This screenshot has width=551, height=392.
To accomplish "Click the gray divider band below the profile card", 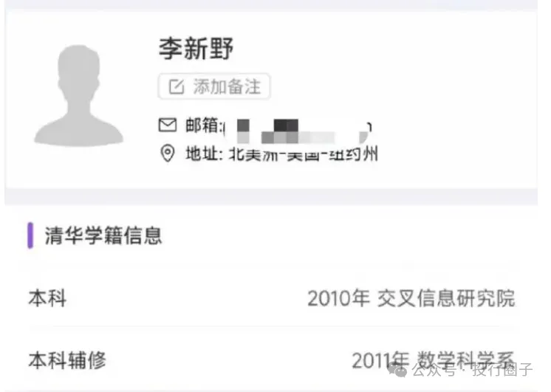I will pos(271,196).
